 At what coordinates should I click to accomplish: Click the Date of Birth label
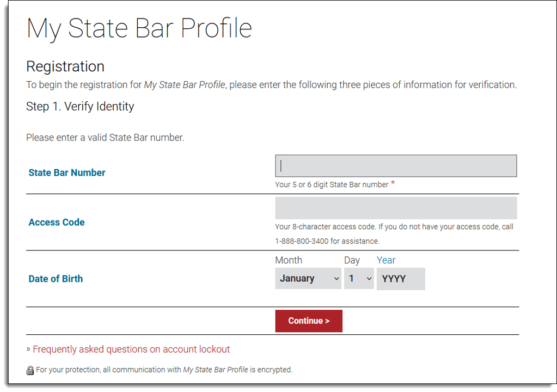point(55,279)
